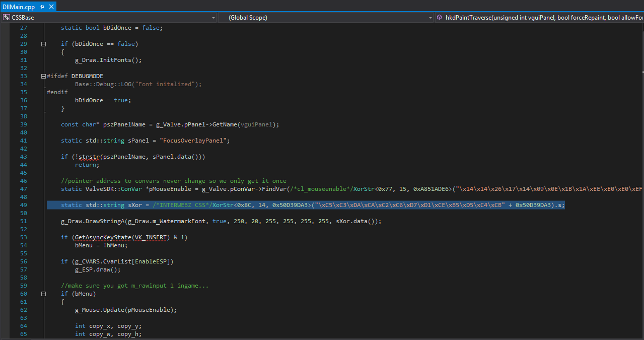Collapse the if (bMenu) block at line 60
The image size is (644, 340).
click(x=44, y=294)
